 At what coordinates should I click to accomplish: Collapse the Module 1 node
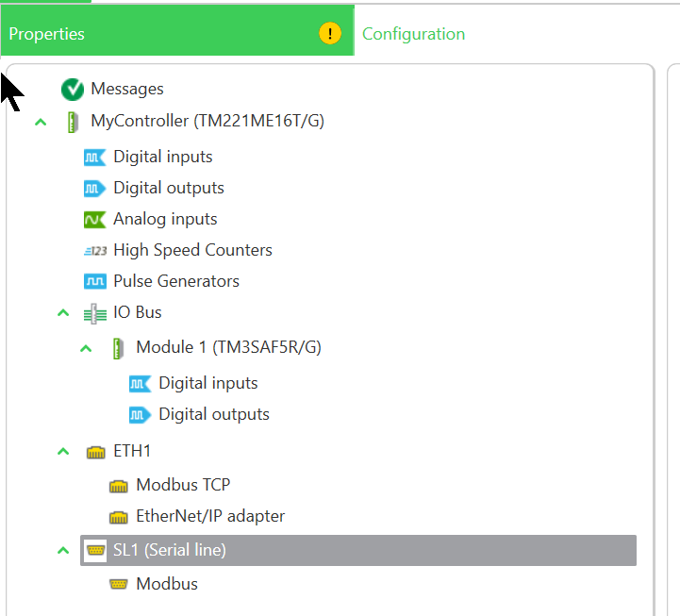86,348
